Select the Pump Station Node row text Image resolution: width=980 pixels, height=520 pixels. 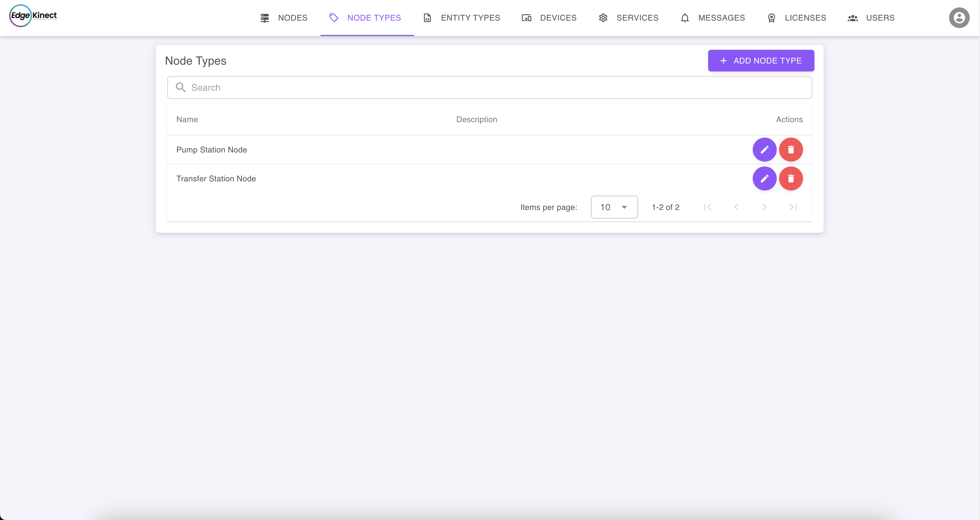click(x=212, y=150)
